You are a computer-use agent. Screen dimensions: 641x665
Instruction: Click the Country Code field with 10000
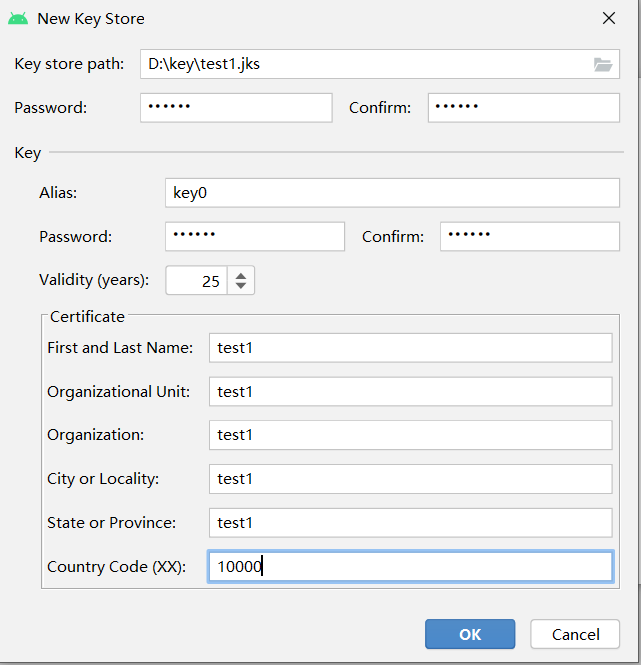pyautogui.click(x=411, y=567)
